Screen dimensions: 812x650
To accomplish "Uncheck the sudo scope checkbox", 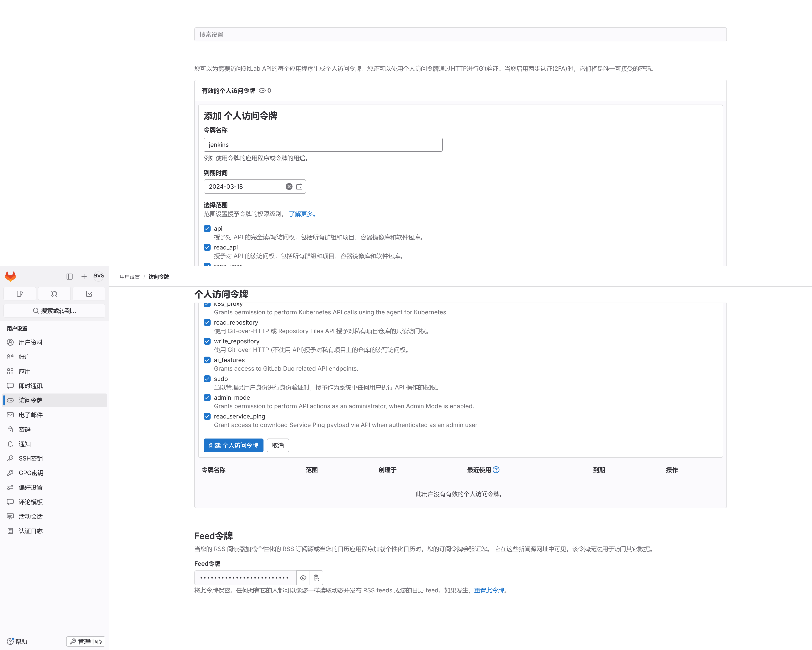I will pos(207,379).
